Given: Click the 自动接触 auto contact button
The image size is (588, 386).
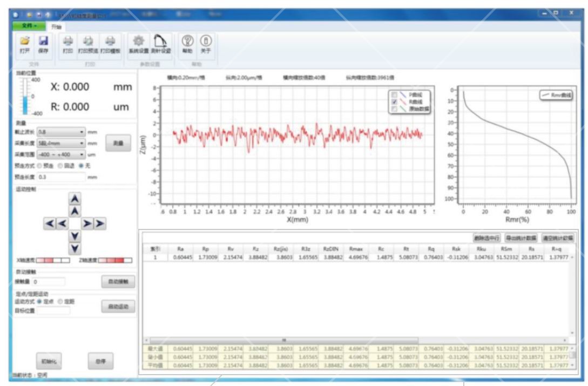Looking at the screenshot, I should tap(118, 282).
